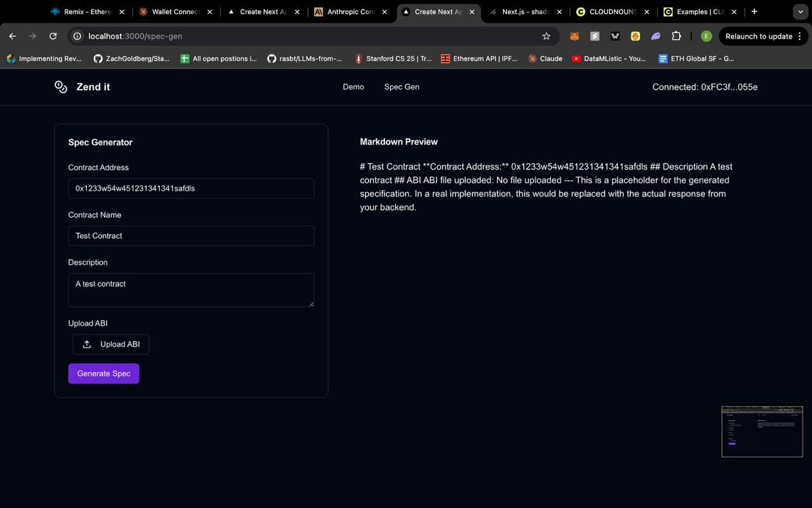
Task: Open the ZachGoldberg/Sta... GitHub bookmark
Action: point(131,58)
